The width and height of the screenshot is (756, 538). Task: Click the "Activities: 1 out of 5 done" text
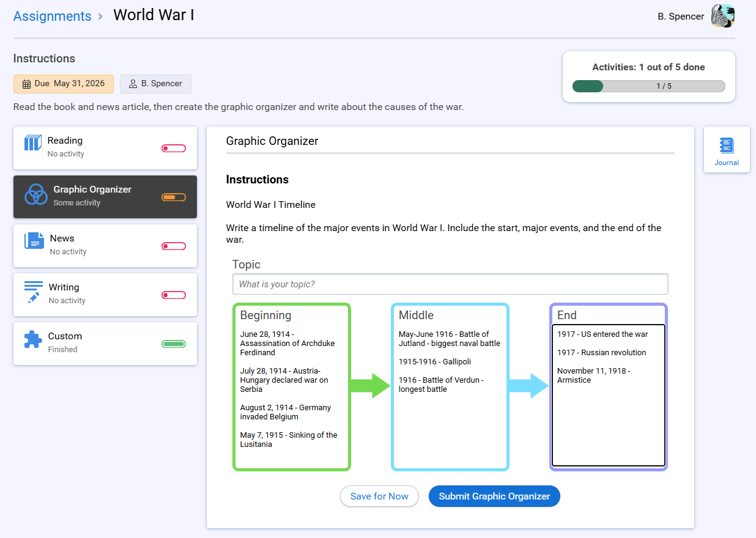point(649,67)
